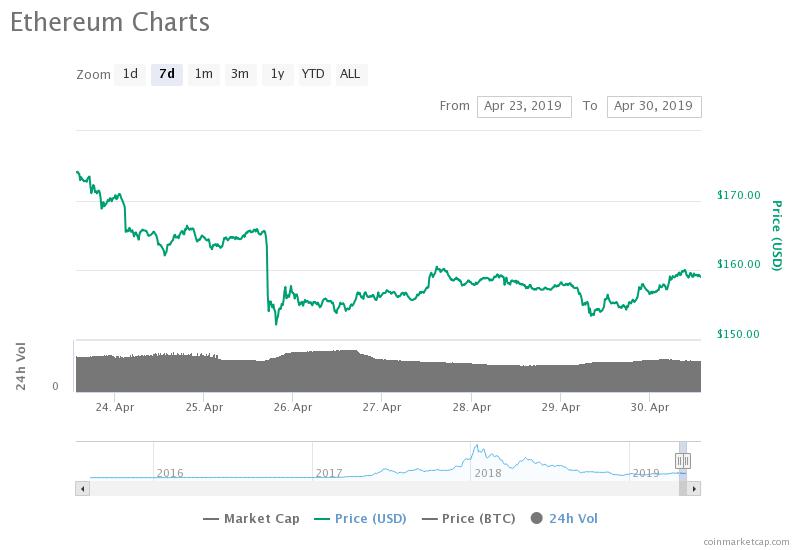
Task: Click the 24h Vol legend circle icon
Action: coord(537,518)
